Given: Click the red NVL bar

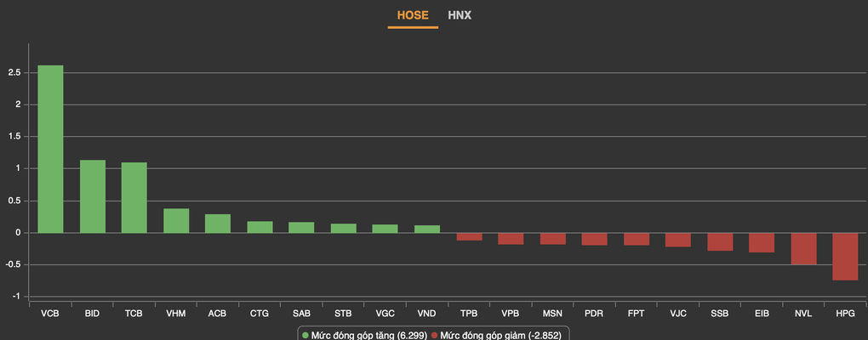Looking at the screenshot, I should [803, 249].
